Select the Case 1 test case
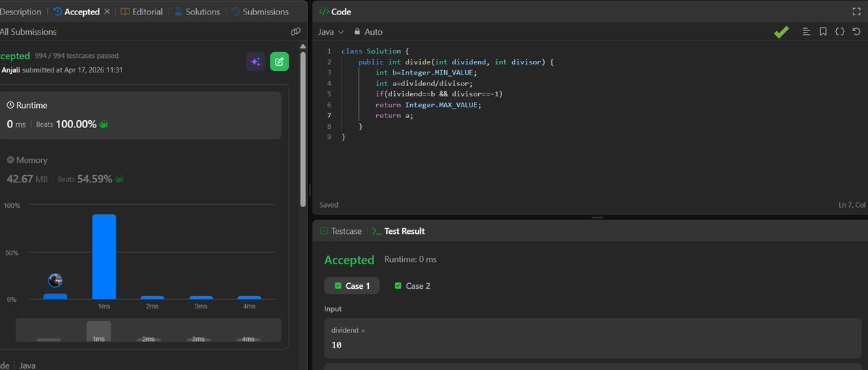Image resolution: width=868 pixels, height=370 pixels. click(x=352, y=286)
